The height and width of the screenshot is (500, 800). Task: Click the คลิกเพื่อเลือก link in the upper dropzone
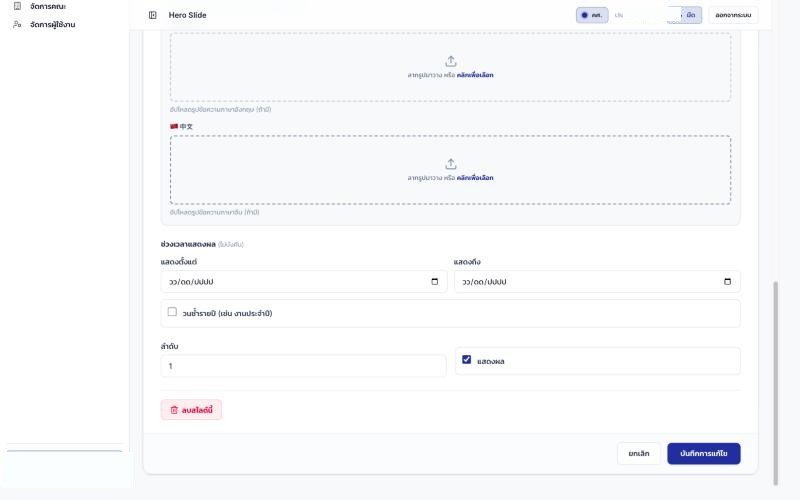tap(475, 75)
